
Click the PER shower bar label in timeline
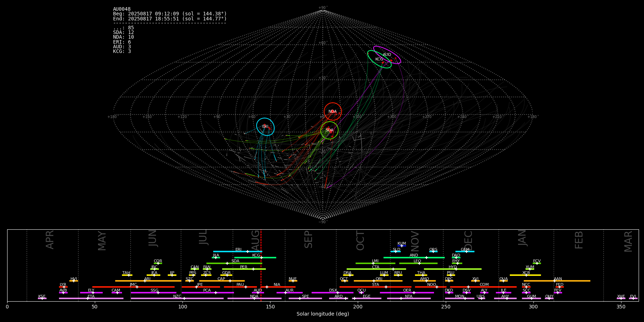[x=244, y=267]
